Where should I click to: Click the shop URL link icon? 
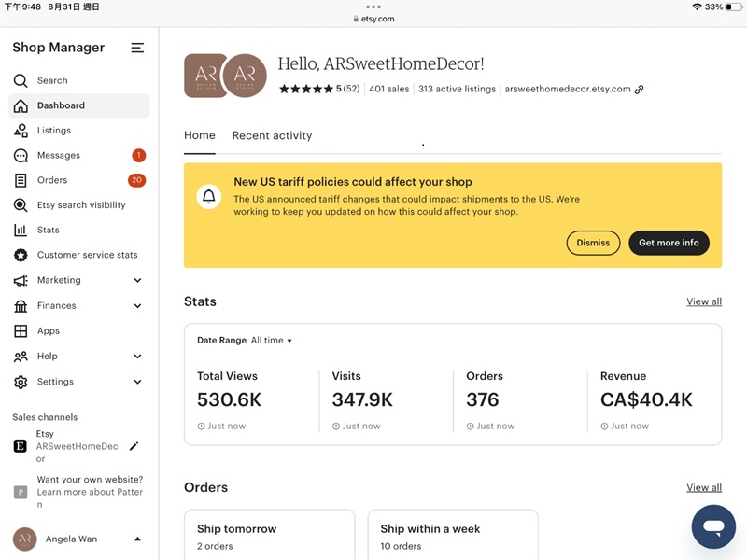(x=639, y=90)
